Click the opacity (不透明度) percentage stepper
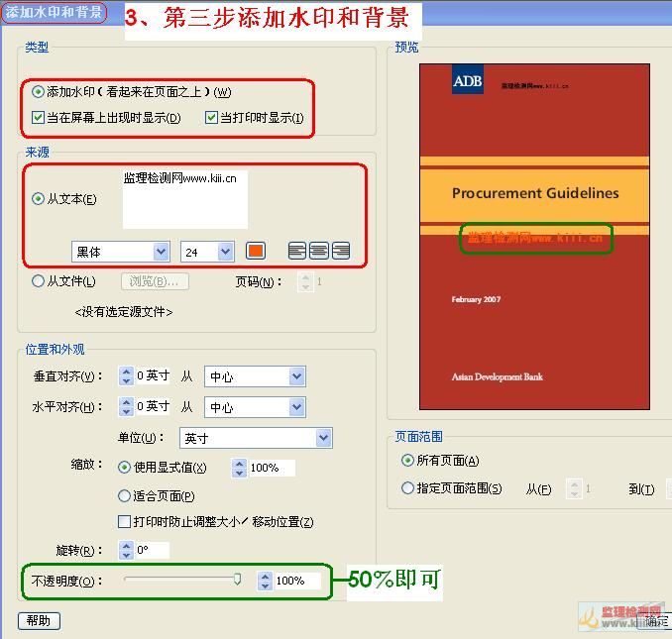 tap(265, 582)
